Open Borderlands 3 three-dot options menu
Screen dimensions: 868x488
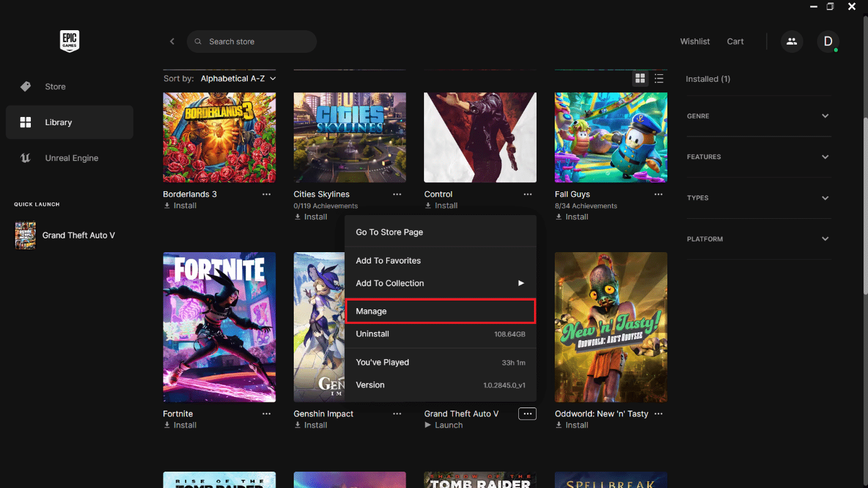(267, 194)
